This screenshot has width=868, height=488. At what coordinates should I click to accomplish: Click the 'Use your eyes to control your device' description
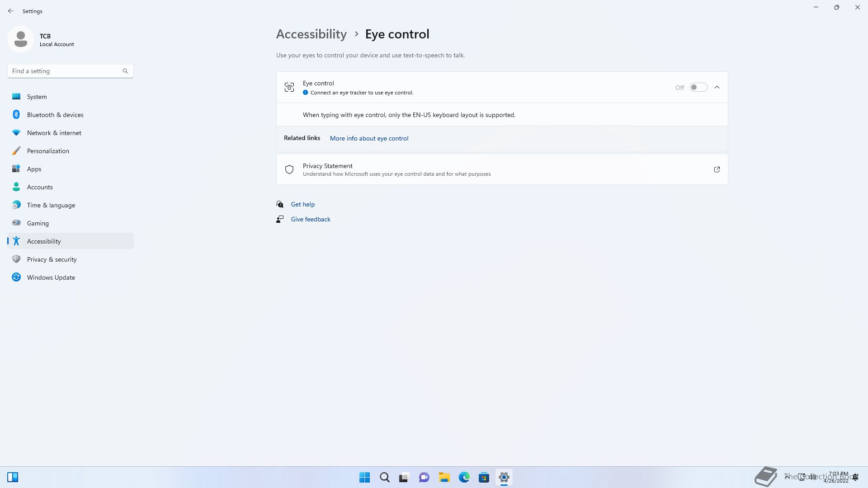pyautogui.click(x=370, y=55)
